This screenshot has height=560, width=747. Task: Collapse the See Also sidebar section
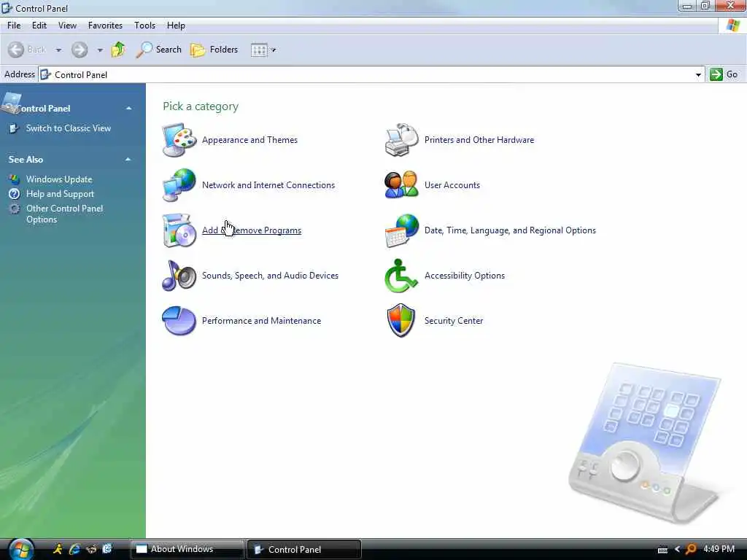tap(128, 160)
